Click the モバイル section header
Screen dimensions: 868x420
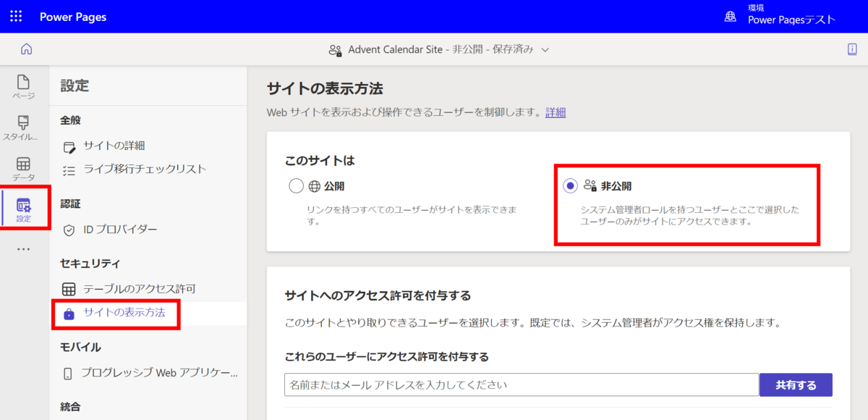click(80, 347)
